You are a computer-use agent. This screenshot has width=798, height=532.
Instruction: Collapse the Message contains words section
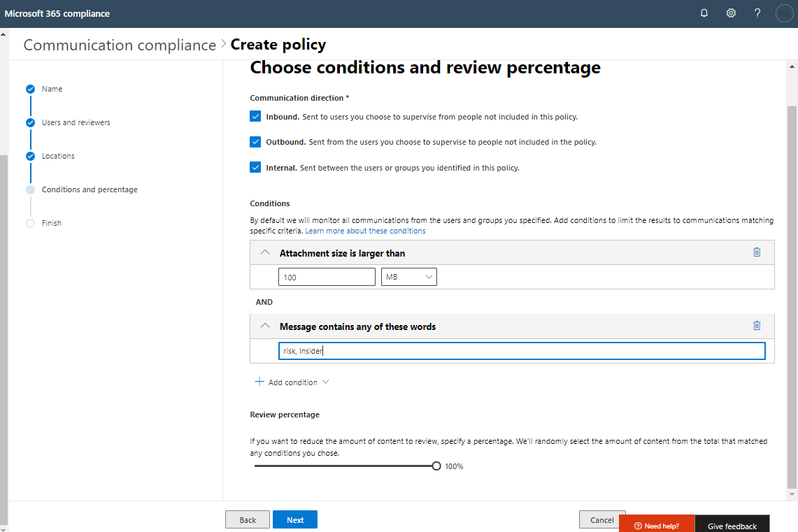265,326
